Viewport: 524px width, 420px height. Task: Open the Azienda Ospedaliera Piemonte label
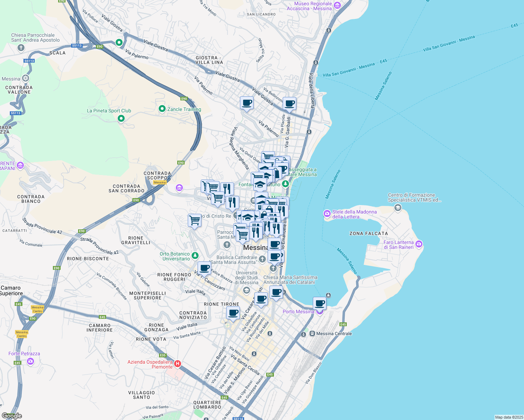(x=150, y=364)
